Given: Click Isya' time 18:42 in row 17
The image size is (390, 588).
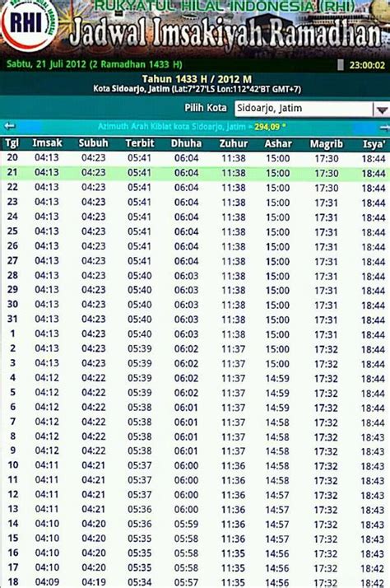Looking at the screenshot, I should tap(373, 569).
